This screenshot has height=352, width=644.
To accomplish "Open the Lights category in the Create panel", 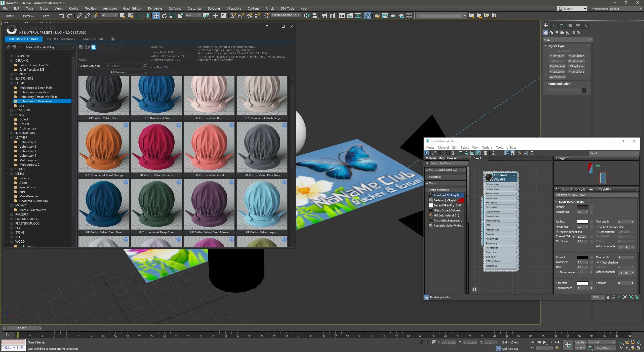I will (557, 33).
